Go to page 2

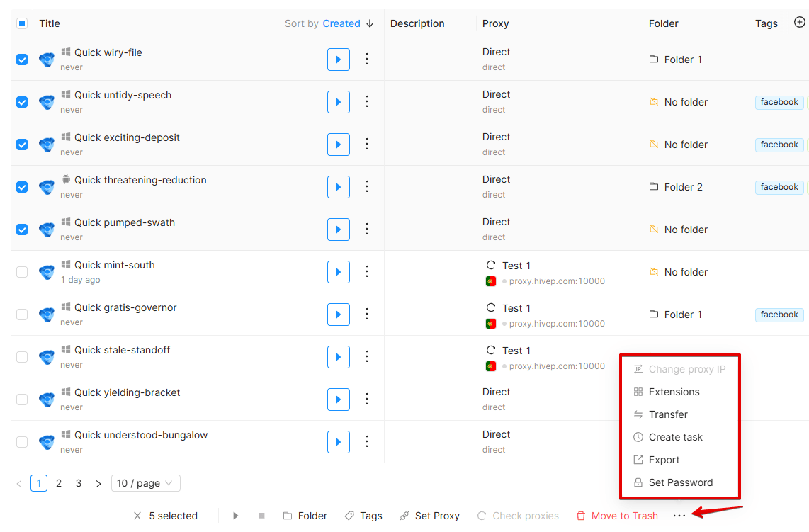[59, 483]
